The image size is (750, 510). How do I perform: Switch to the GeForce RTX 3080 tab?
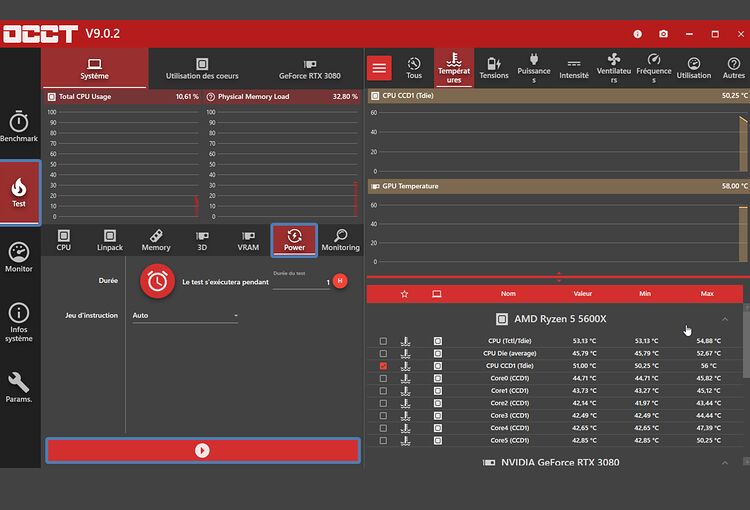pyautogui.click(x=310, y=68)
